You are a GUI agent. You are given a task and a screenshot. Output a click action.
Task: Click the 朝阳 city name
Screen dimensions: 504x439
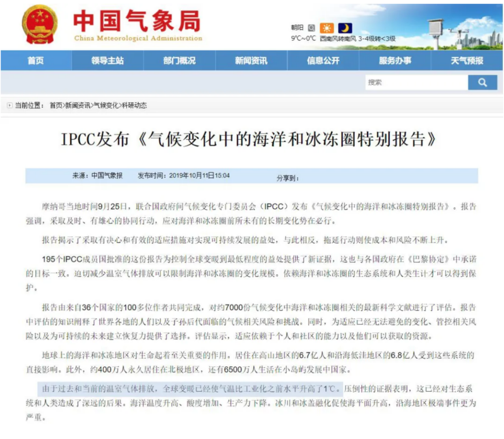pyautogui.click(x=297, y=28)
